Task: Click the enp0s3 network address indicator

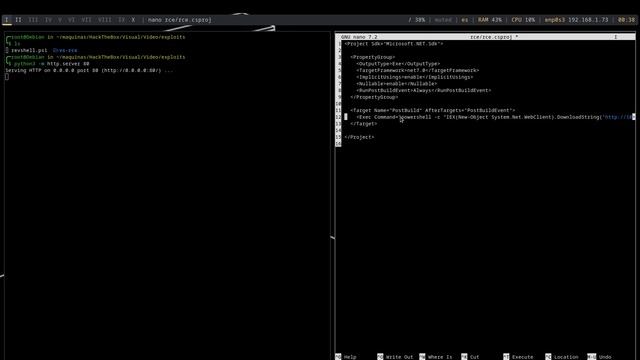Action: (576, 20)
